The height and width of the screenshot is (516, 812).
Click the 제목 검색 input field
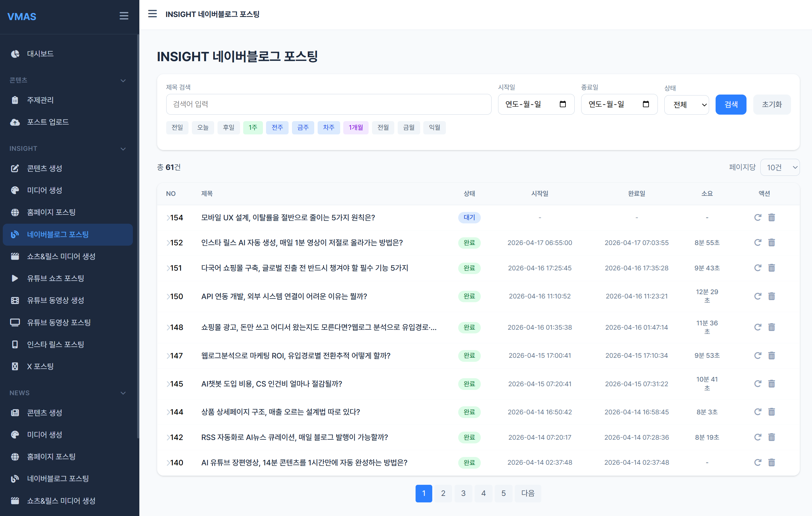(328, 104)
